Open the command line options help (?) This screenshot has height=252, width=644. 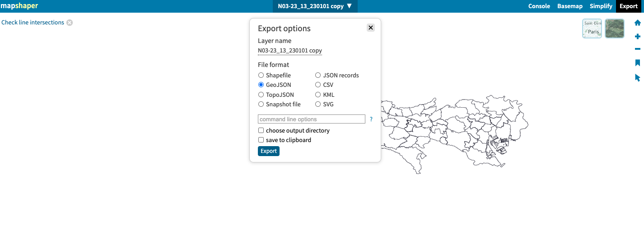tap(371, 119)
